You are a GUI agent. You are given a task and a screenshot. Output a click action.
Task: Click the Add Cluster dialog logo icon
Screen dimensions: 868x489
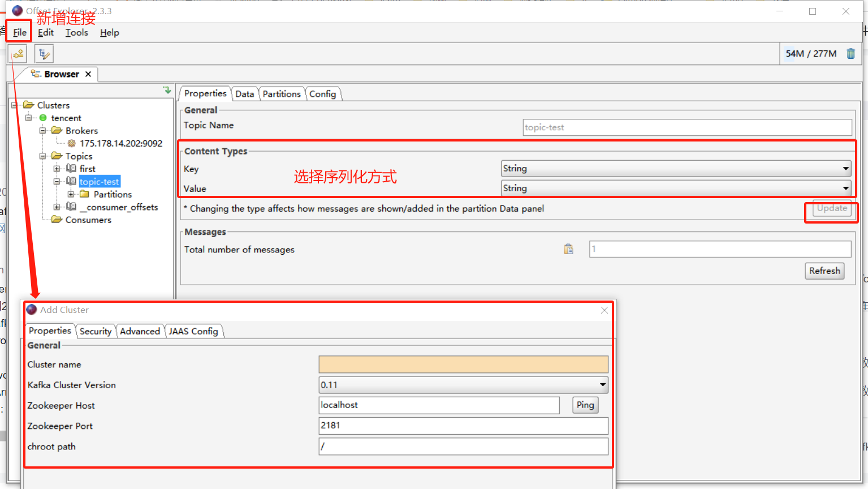[32, 310]
